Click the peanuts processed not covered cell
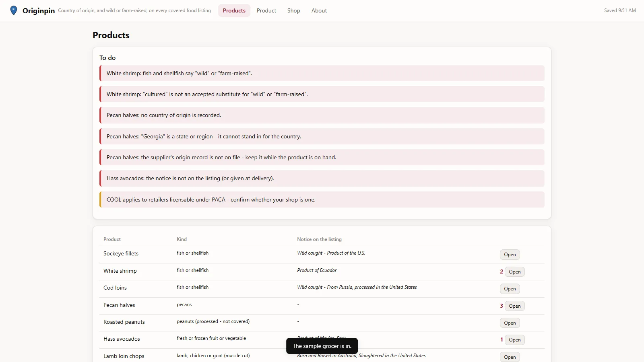Image resolution: width=644 pixels, height=362 pixels. [x=213, y=321]
